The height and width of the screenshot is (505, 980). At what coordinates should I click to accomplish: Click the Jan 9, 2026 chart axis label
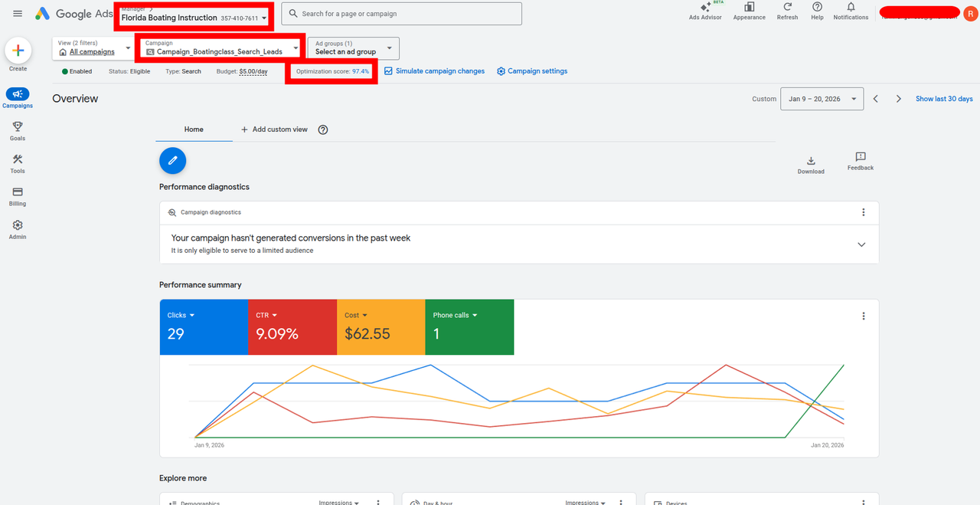click(210, 445)
